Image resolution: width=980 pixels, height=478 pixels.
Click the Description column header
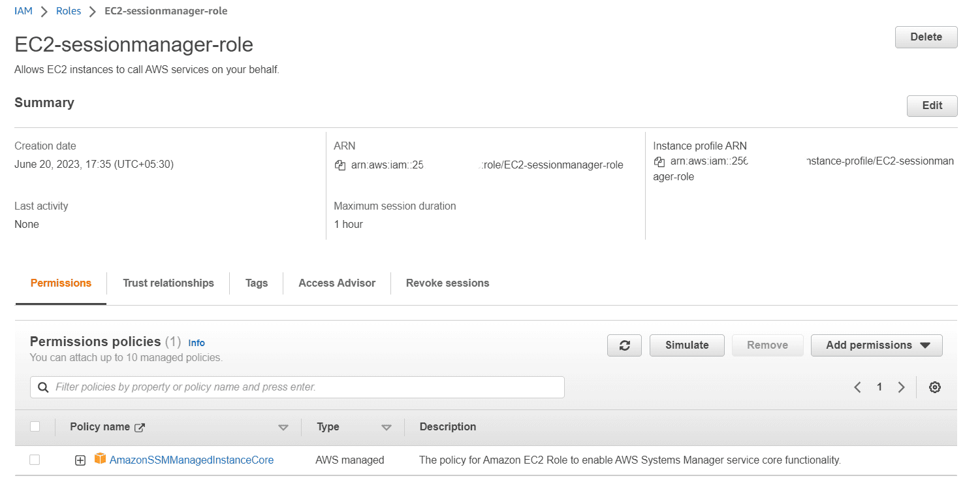point(448,426)
